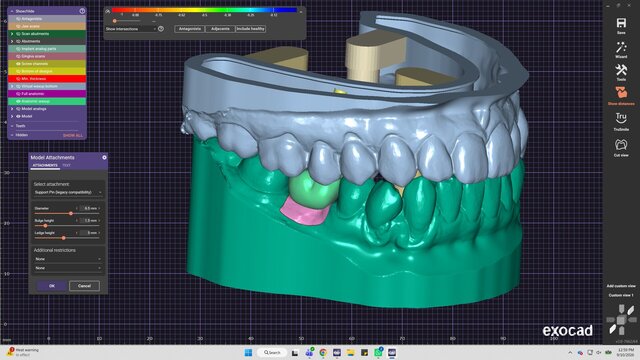Collapse the Show/Hide panel header
Screen dimensions: 640x360
12,11
